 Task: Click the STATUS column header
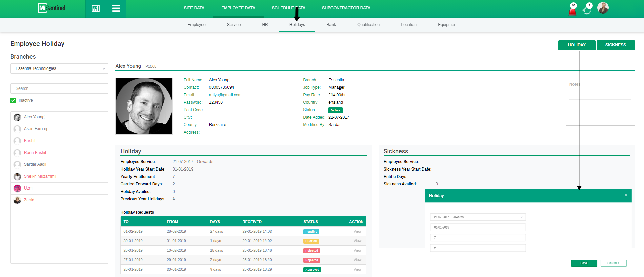pyautogui.click(x=310, y=222)
